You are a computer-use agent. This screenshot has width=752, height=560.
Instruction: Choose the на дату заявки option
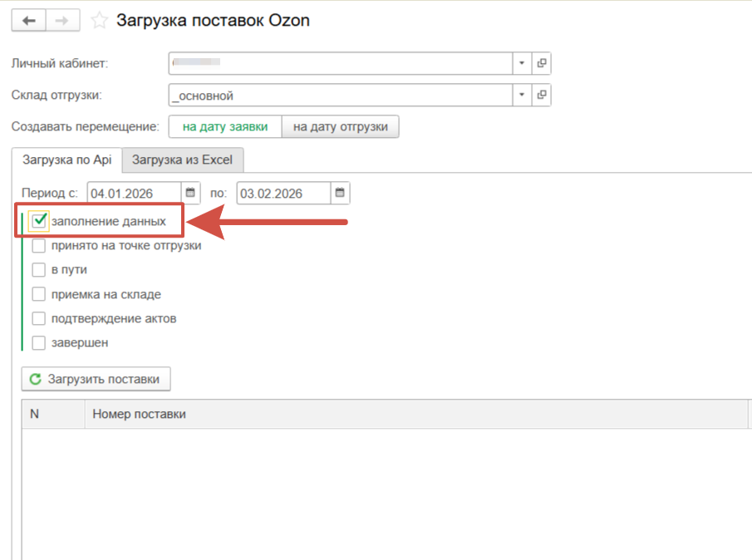[x=225, y=126]
